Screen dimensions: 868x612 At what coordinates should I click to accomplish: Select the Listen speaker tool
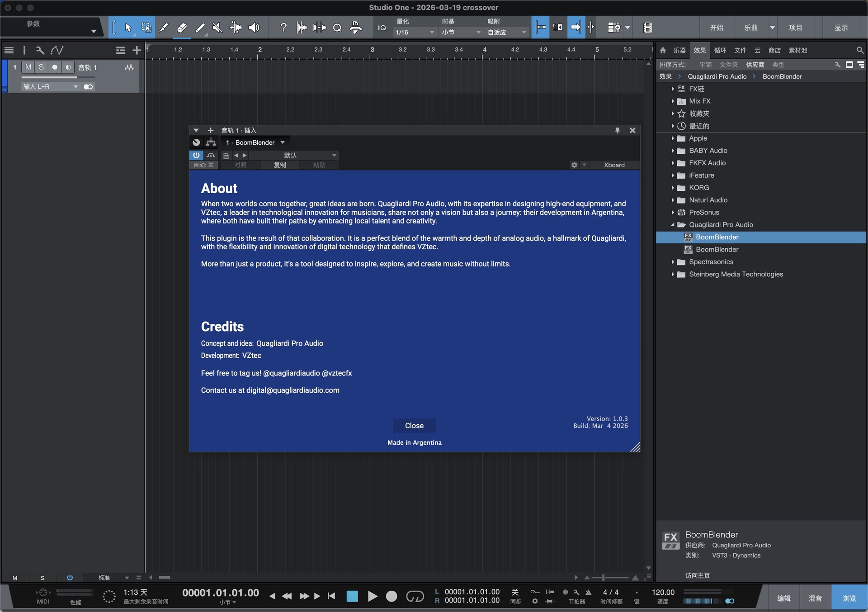coord(254,28)
